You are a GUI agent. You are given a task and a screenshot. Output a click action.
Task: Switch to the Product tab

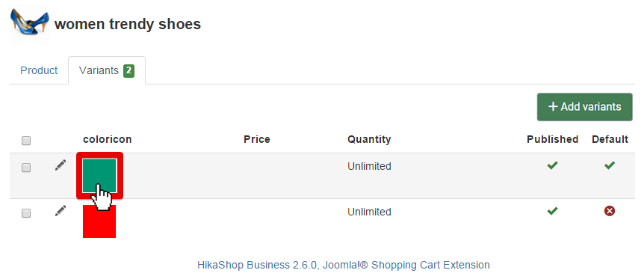(x=39, y=71)
